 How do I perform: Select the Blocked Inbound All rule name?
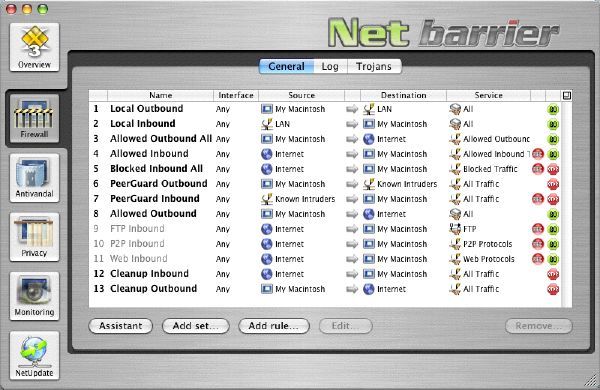157,169
